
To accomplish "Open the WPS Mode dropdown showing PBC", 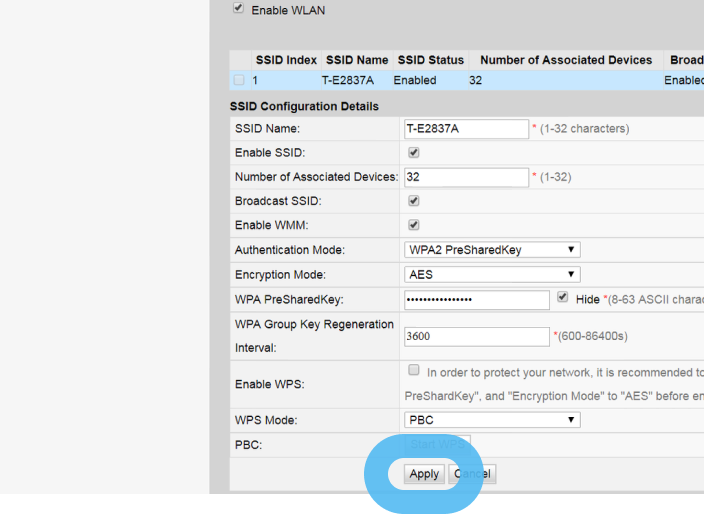I will (491, 420).
